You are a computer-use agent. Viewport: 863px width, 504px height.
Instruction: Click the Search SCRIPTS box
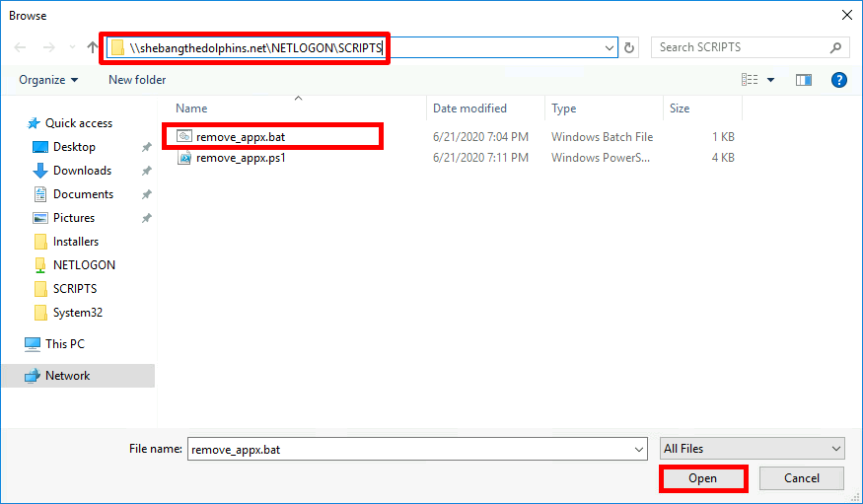point(750,47)
